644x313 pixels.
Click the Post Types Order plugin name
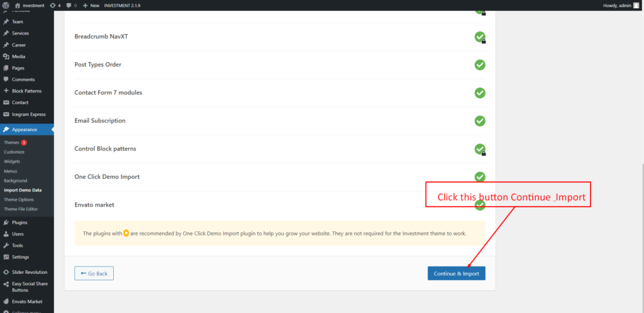(x=97, y=65)
